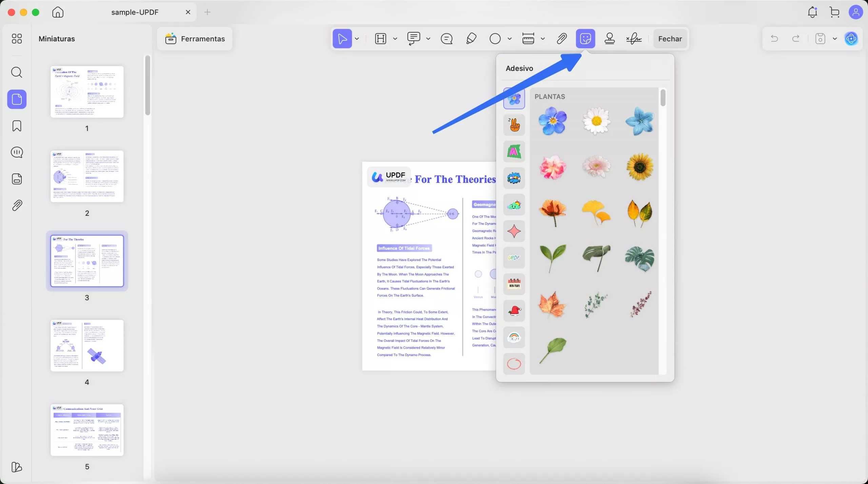Toggle the sticker tool button

(x=586, y=39)
